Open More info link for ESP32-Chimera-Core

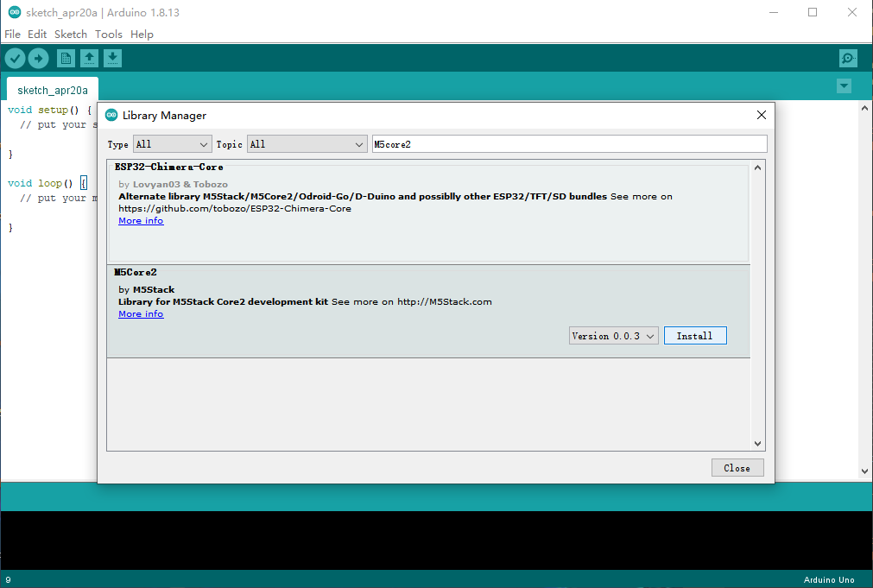click(141, 220)
